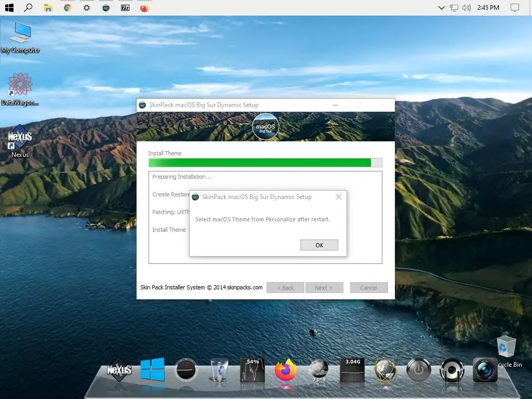Click 'Skin Pack Installer System © 2014 skinpacks.com' text
The image size is (532, 399).
pyautogui.click(x=201, y=287)
